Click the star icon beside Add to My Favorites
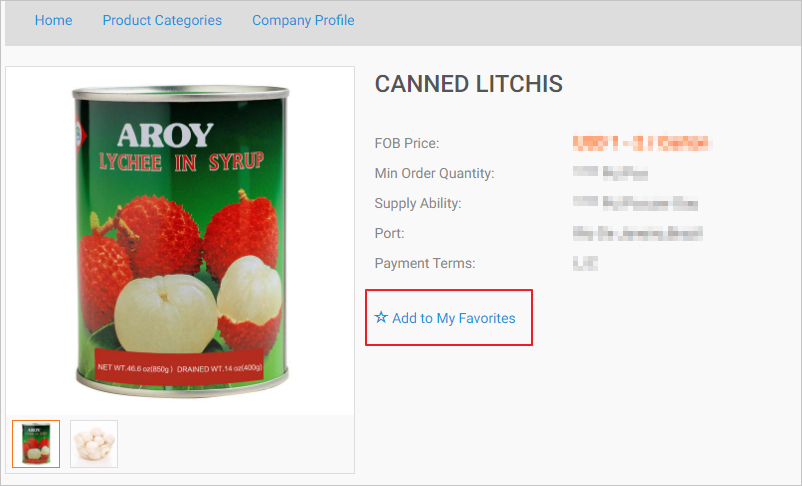The height and width of the screenshot is (486, 802). [381, 318]
